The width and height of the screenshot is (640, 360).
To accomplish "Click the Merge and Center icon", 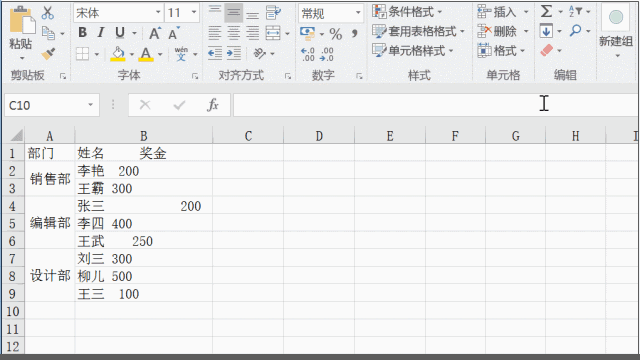I will pyautogui.click(x=273, y=33).
